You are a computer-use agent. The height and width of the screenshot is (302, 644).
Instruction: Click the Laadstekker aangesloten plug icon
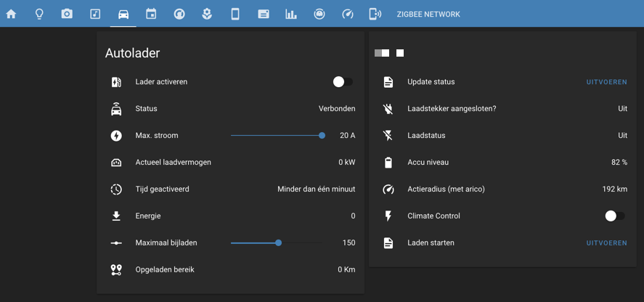coord(388,109)
